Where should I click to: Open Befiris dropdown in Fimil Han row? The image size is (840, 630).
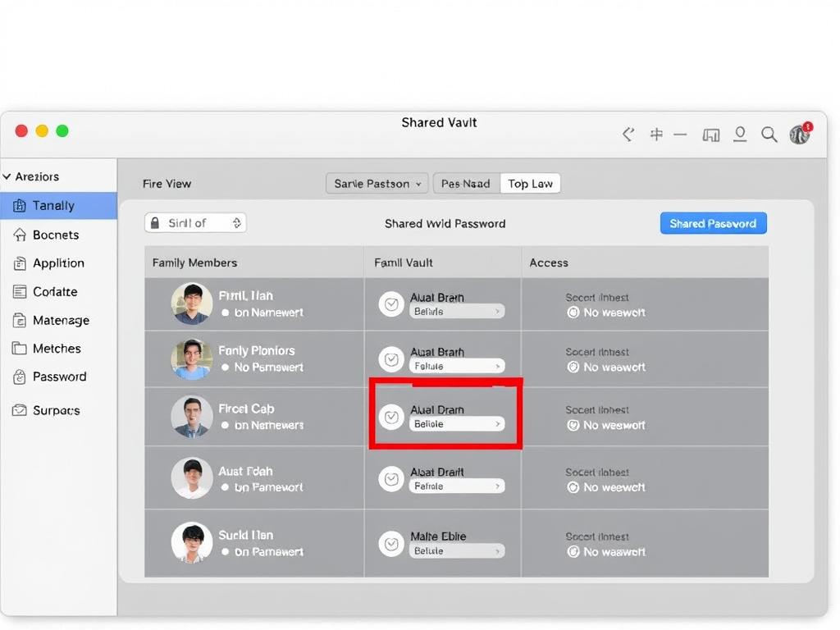(x=457, y=311)
